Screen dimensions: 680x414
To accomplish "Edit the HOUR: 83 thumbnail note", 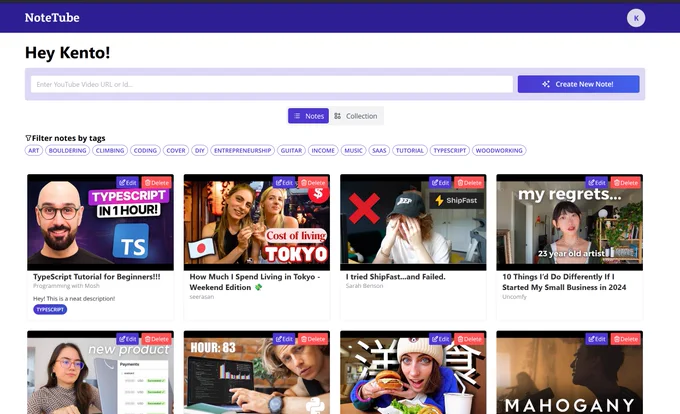I will tap(284, 339).
